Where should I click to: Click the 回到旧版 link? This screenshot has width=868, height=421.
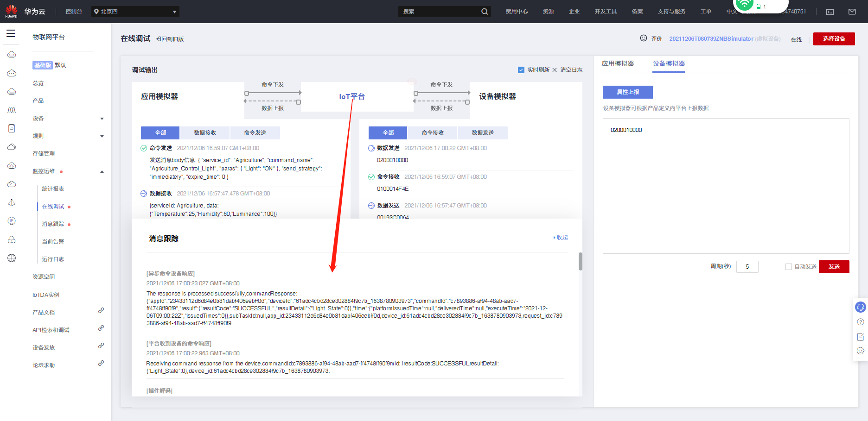pyautogui.click(x=170, y=39)
